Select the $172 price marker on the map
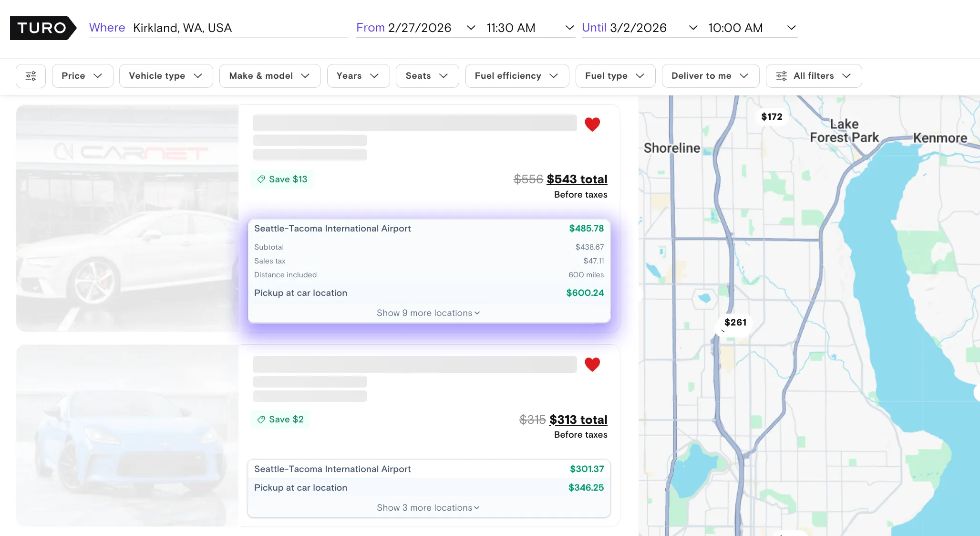Viewport: 980px width, 536px height. click(x=771, y=116)
